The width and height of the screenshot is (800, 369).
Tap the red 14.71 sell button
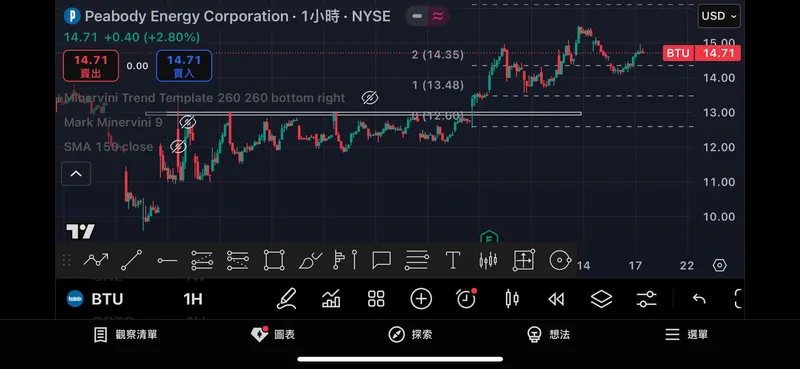(x=91, y=66)
